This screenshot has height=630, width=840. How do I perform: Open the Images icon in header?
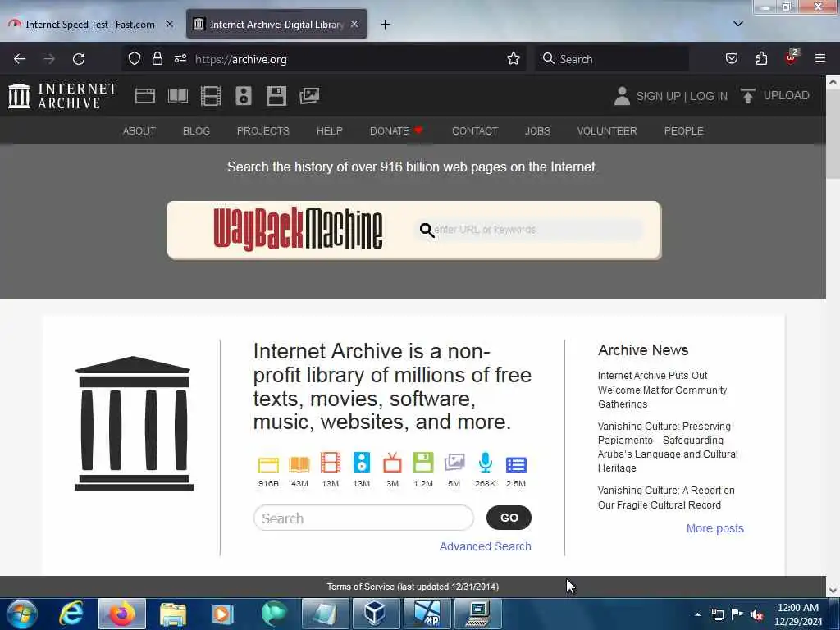(x=309, y=96)
